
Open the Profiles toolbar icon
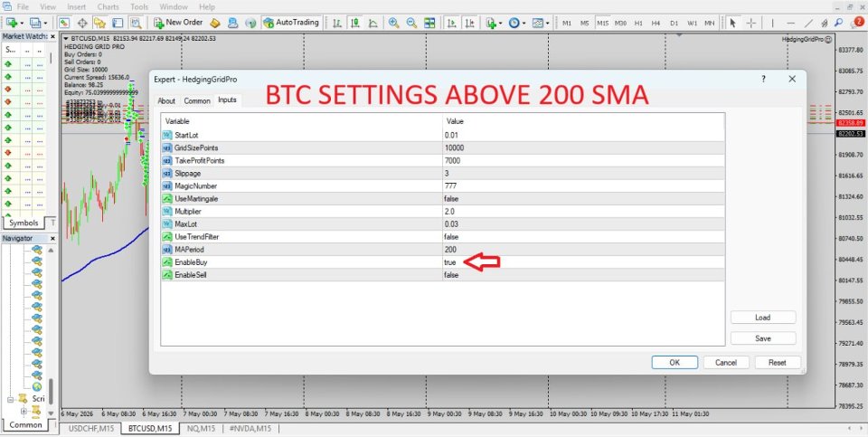pyautogui.click(x=36, y=23)
